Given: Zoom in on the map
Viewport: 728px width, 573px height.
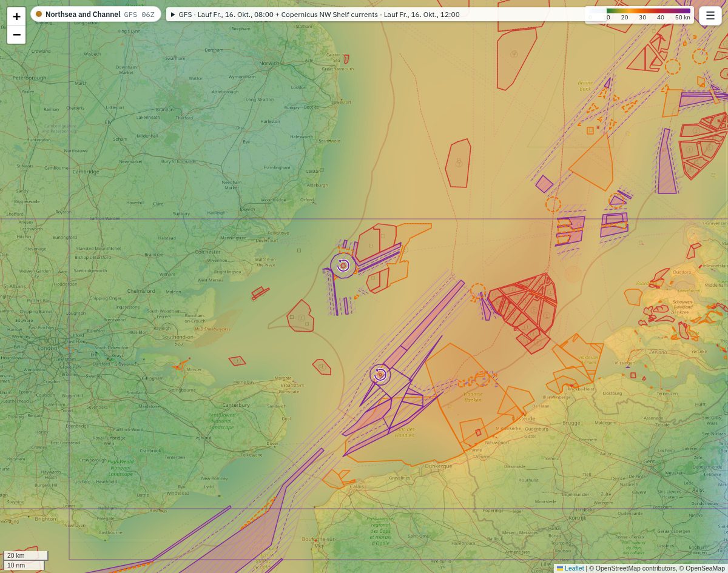Looking at the screenshot, I should pyautogui.click(x=16, y=16).
